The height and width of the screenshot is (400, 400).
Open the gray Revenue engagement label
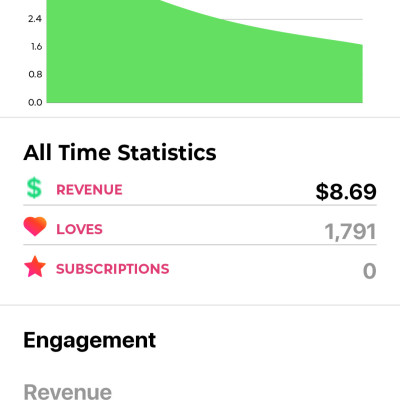pos(68,392)
